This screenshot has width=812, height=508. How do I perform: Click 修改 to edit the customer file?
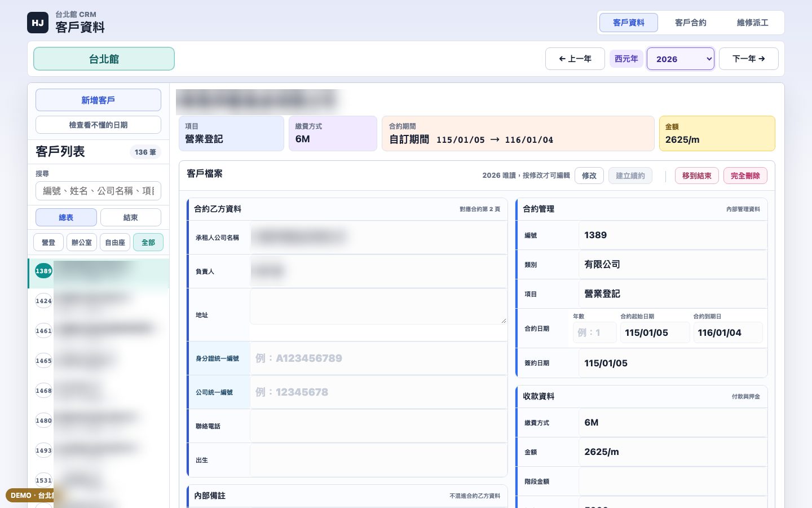589,176
